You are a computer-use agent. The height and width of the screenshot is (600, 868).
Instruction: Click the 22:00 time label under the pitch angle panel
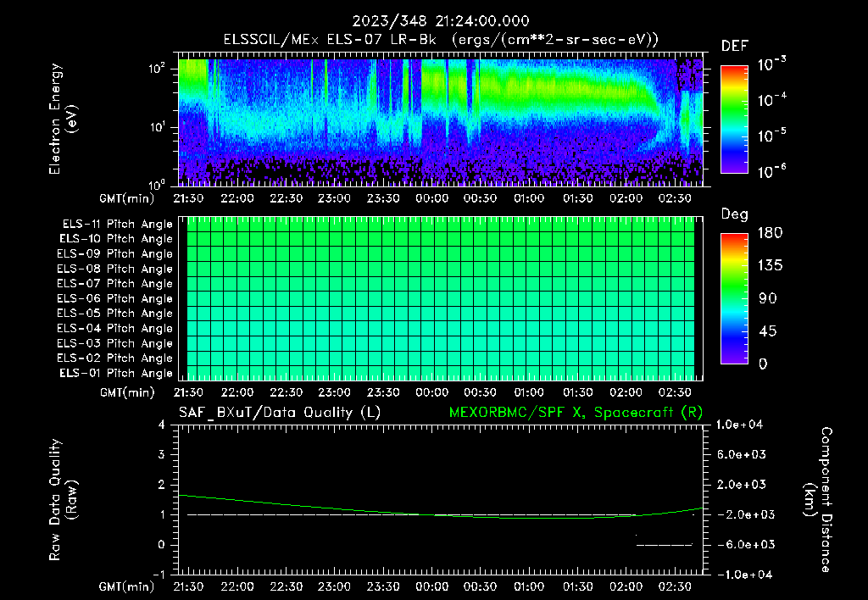point(237,392)
